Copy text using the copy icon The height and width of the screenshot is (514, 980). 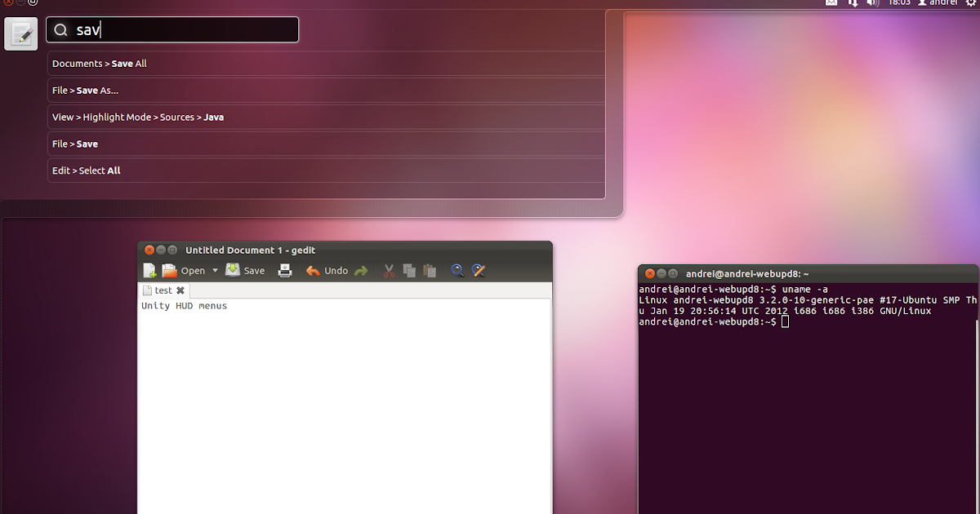pyautogui.click(x=409, y=270)
